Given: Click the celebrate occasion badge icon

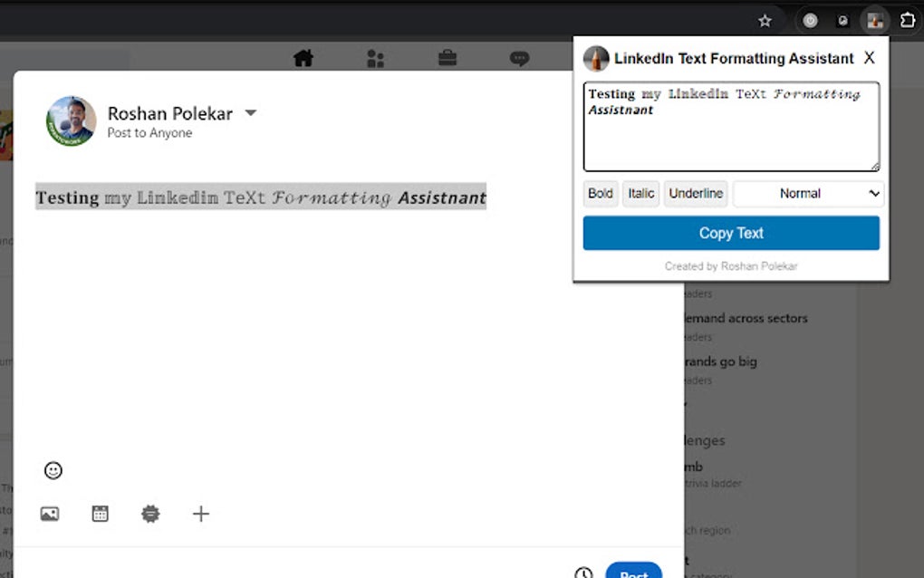Looking at the screenshot, I should pos(150,514).
